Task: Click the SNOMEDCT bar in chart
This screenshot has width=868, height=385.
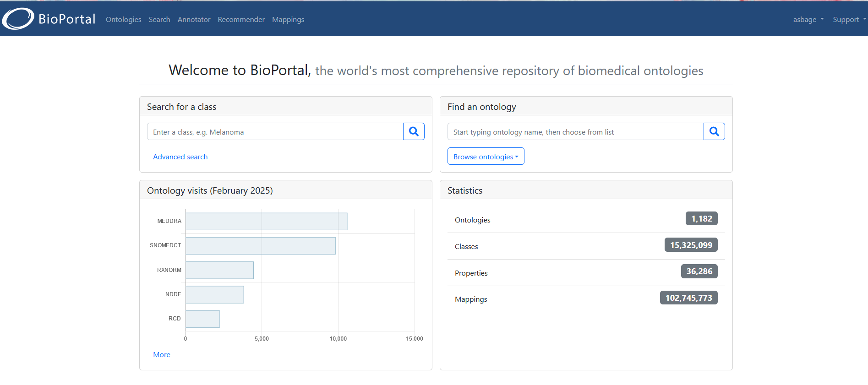Action: 260,246
